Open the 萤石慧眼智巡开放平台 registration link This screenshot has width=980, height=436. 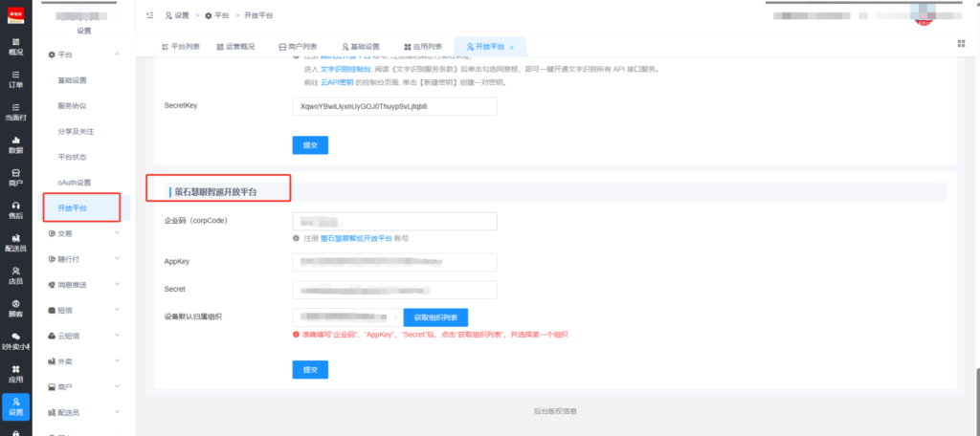pos(356,238)
